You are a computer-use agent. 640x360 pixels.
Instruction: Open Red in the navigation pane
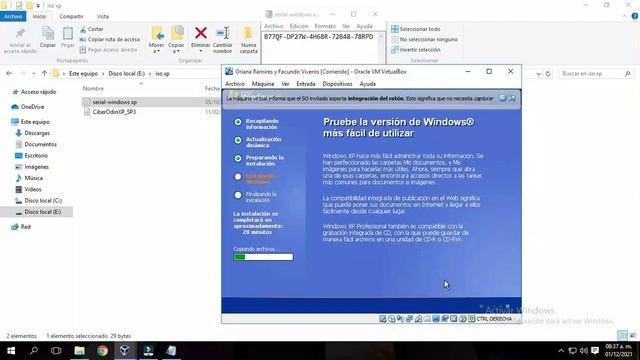(25, 227)
